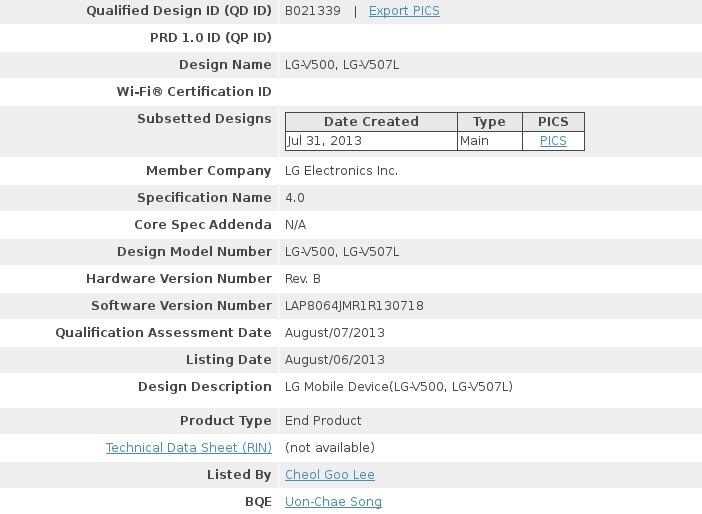Select the QD ID value B021339
702x514 pixels.
pyautogui.click(x=312, y=11)
